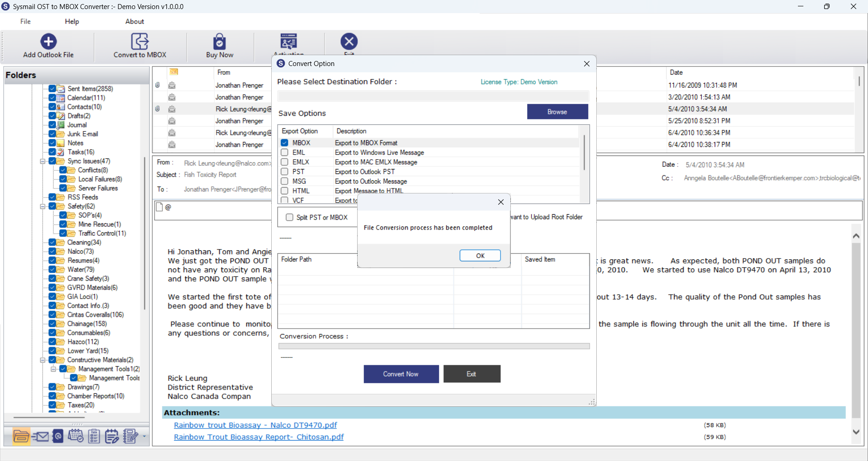868x461 pixels.
Task: Open the About menu
Action: pyautogui.click(x=135, y=21)
